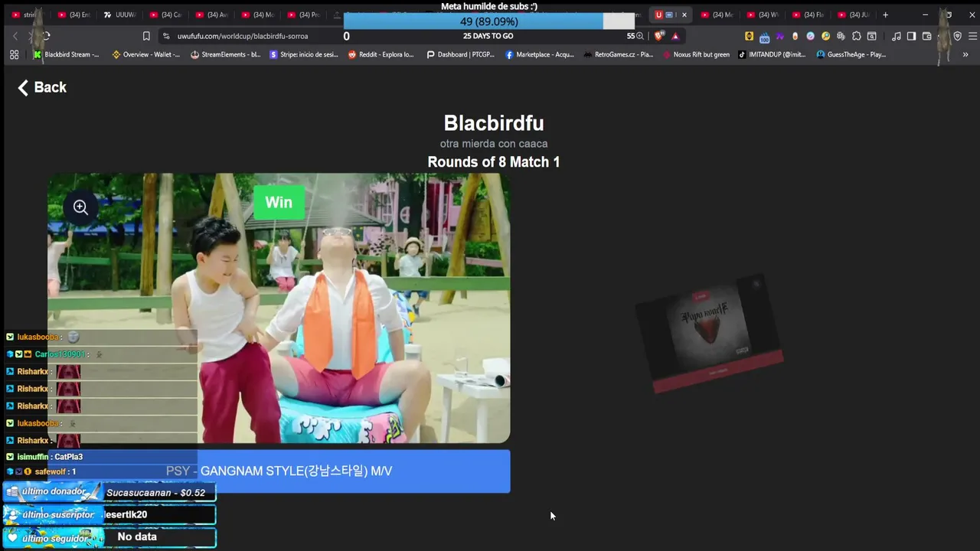Click the Brave Shields lion icon

[658, 36]
